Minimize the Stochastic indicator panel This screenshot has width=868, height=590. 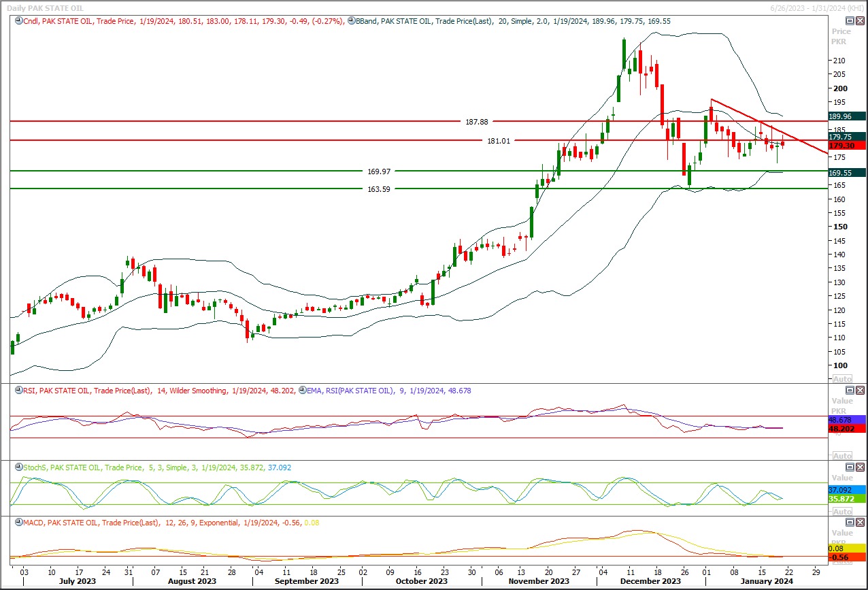850,468
